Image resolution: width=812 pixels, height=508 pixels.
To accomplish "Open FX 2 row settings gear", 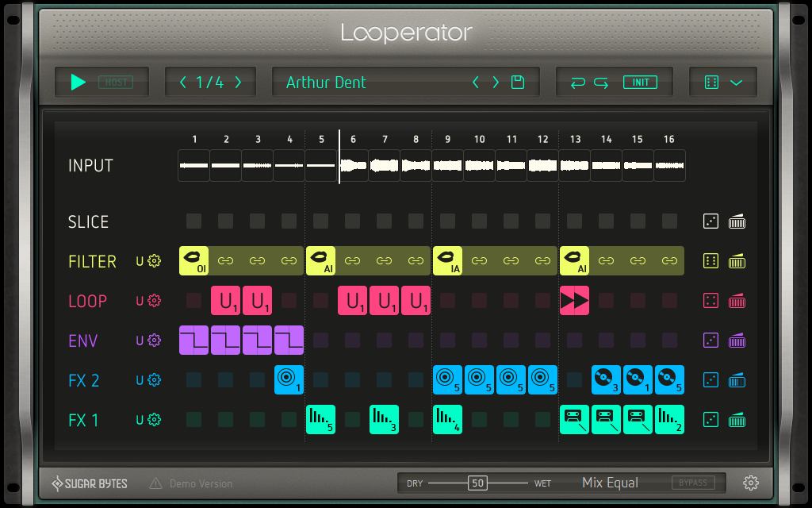I will coord(155,380).
